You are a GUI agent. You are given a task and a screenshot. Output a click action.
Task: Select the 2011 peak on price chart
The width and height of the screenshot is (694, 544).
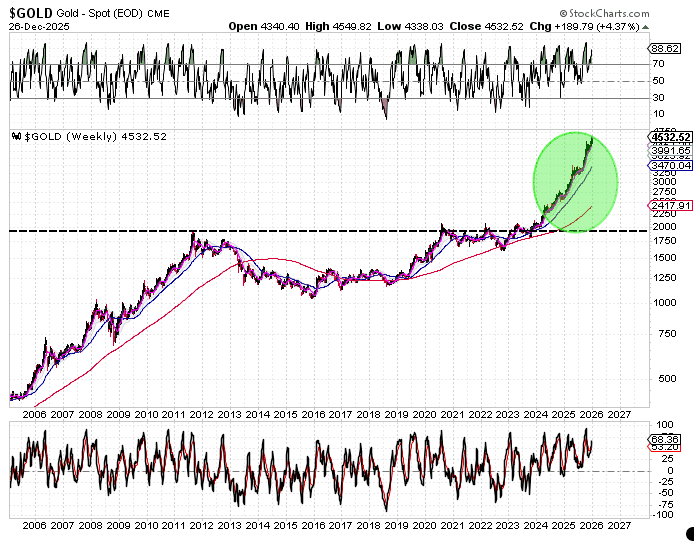click(194, 234)
